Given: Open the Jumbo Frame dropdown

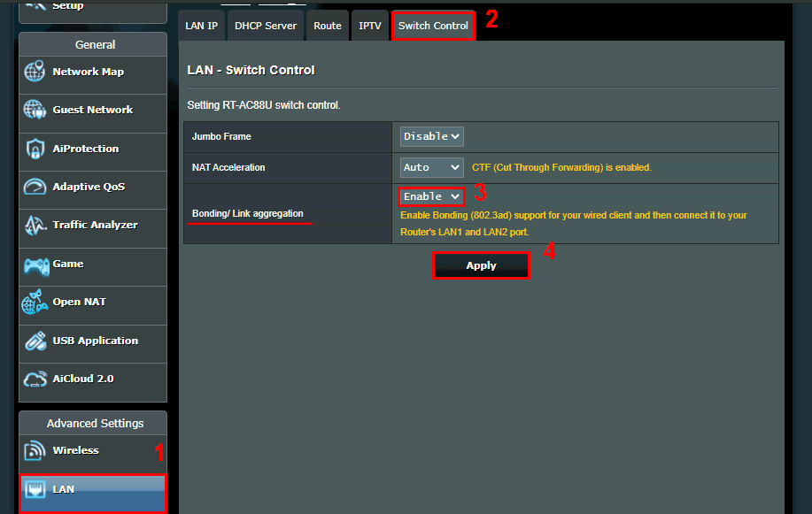Looking at the screenshot, I should click(x=431, y=136).
